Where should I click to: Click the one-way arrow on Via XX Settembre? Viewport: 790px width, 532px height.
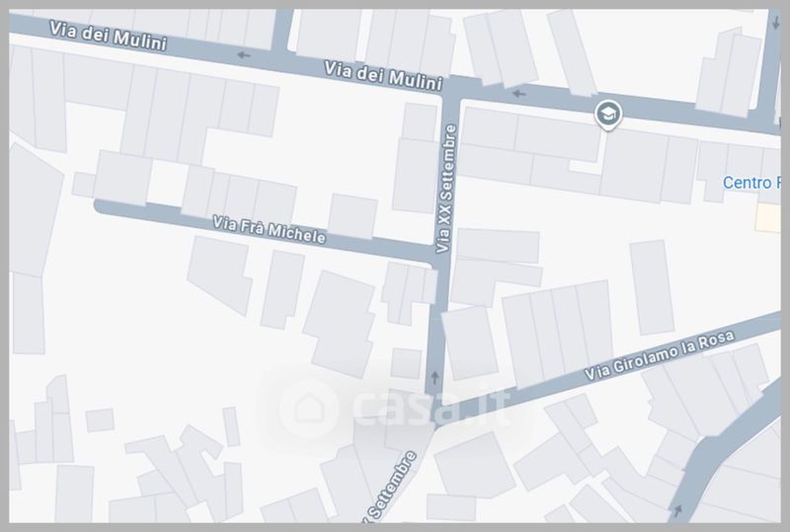[435, 378]
